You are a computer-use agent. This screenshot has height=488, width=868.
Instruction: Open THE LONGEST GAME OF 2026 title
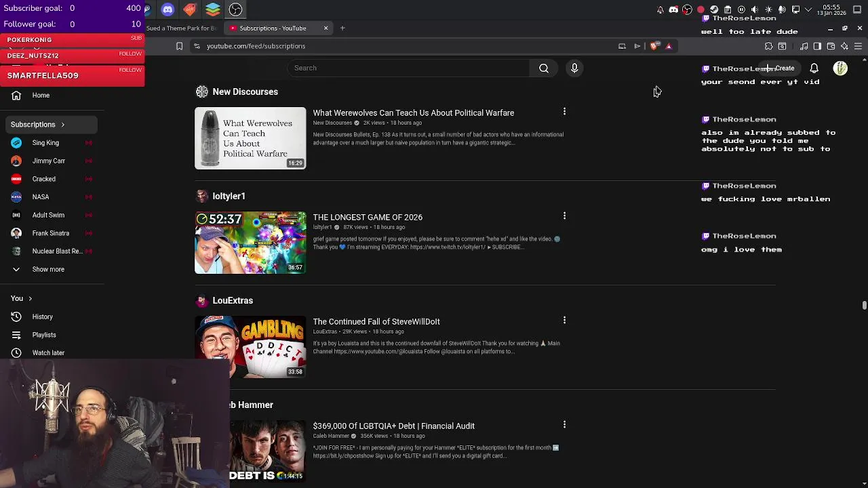[x=368, y=218]
